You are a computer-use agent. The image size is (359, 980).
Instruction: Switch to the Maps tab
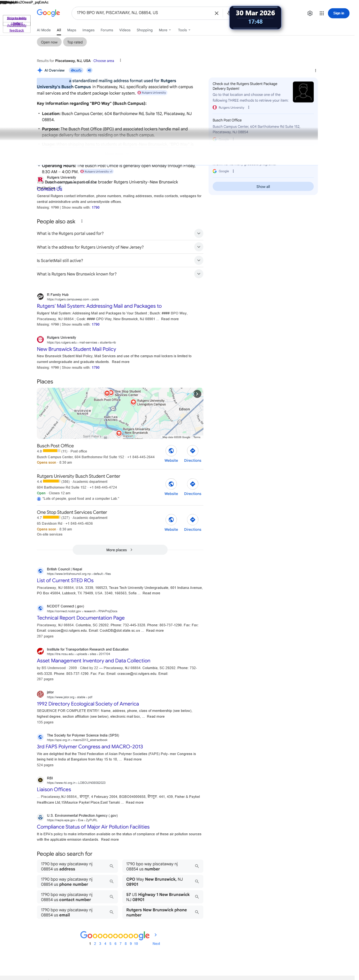73,30
